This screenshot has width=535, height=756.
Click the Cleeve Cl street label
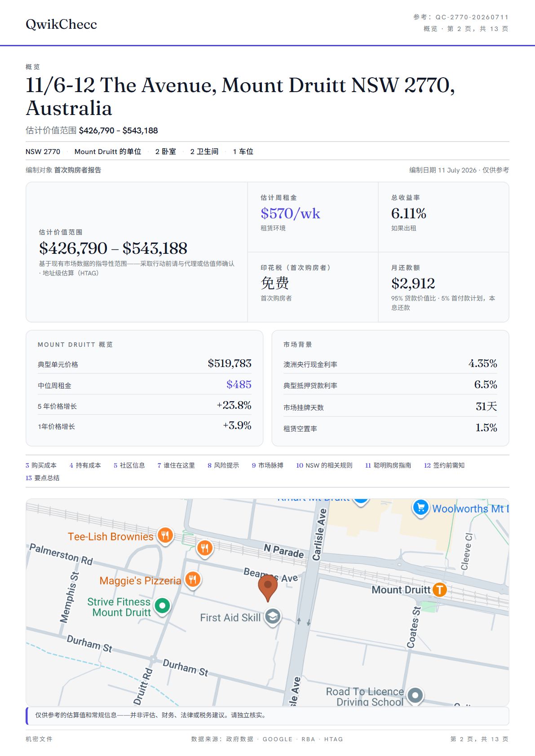[467, 551]
